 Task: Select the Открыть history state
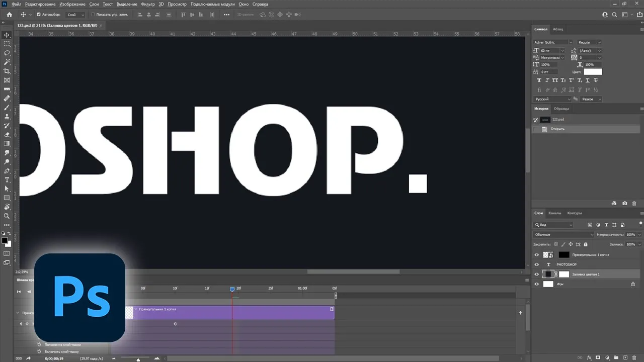coord(586,129)
